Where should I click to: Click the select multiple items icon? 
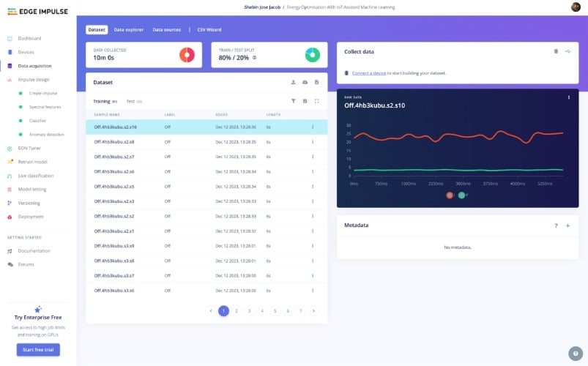[x=305, y=101]
